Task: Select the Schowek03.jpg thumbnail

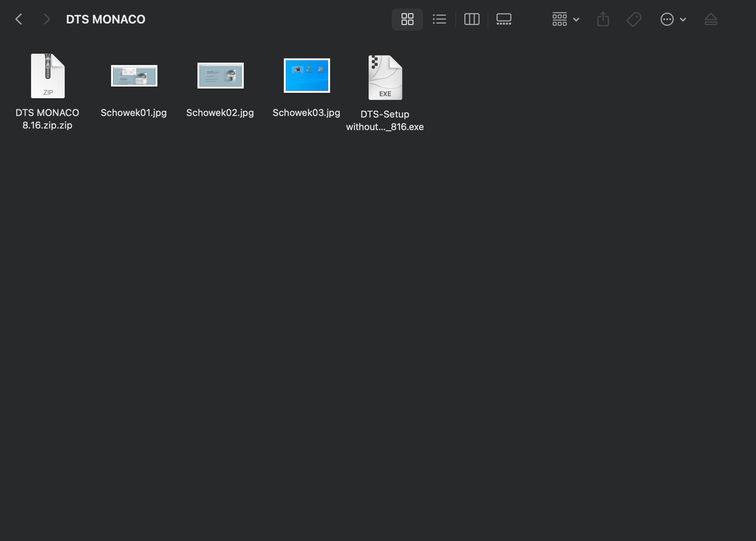Action: point(307,76)
